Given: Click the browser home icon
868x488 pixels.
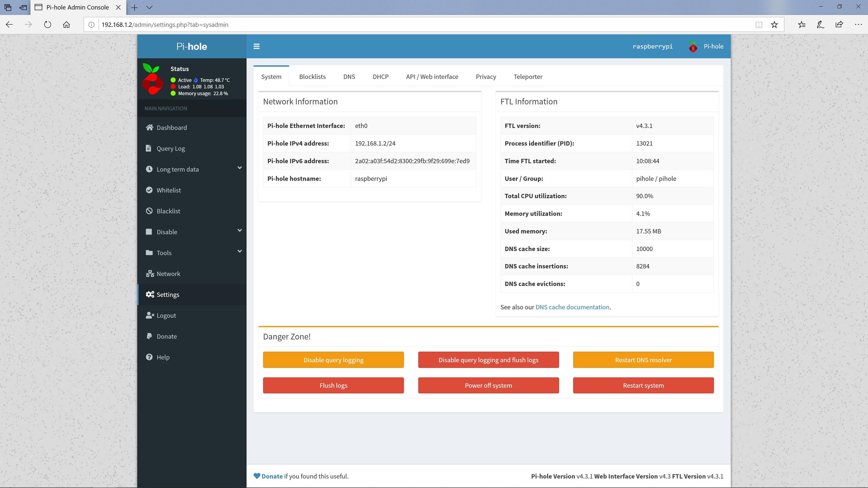Looking at the screenshot, I should pos(66,25).
